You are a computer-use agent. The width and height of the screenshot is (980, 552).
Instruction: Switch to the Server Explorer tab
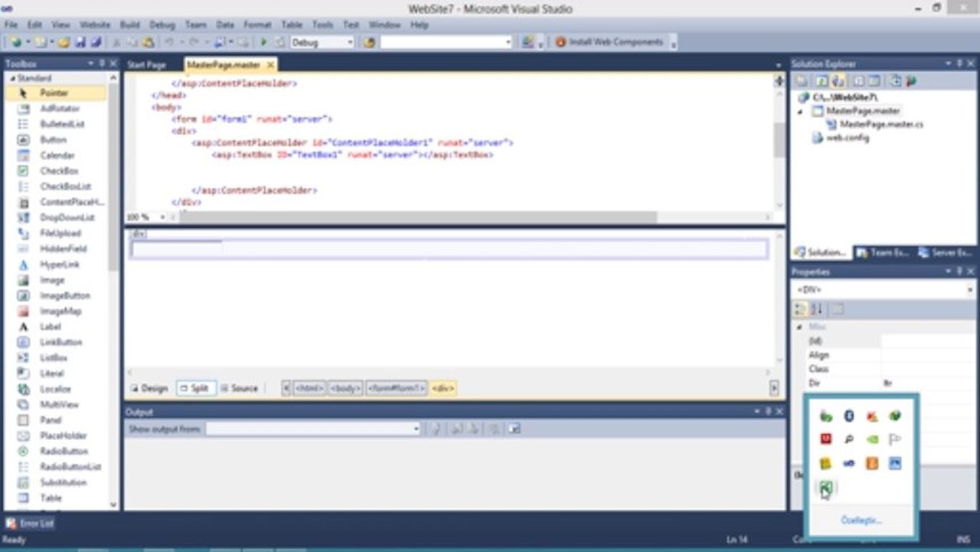pos(945,252)
